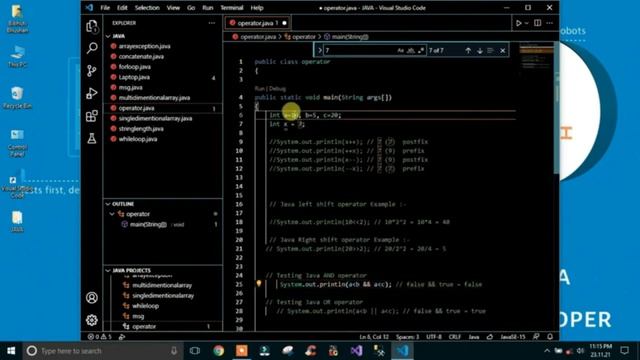The width and height of the screenshot is (640, 360).
Task: Open notifications bell in status bar
Action: (x=550, y=337)
